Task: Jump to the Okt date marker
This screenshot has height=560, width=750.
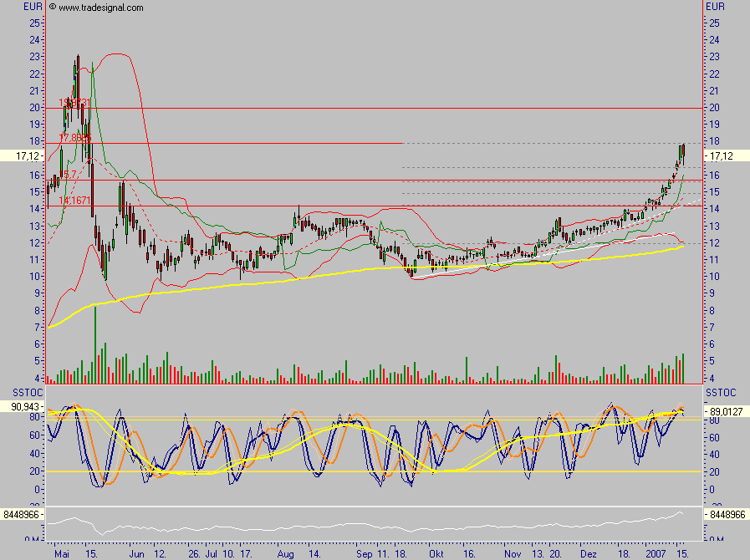Action: (435, 553)
